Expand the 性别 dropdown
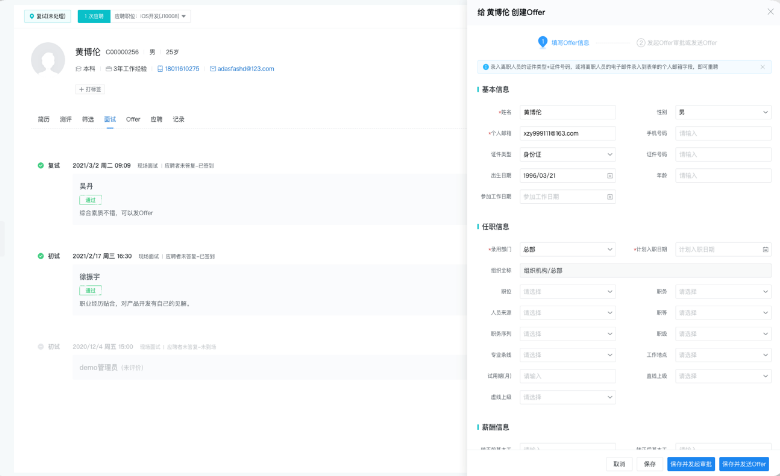The height and width of the screenshot is (476, 780). (723, 112)
